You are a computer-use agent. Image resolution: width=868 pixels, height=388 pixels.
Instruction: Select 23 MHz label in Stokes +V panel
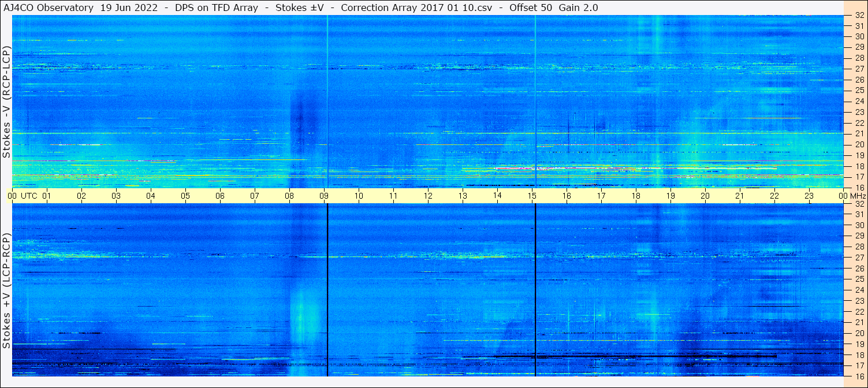tap(859, 301)
